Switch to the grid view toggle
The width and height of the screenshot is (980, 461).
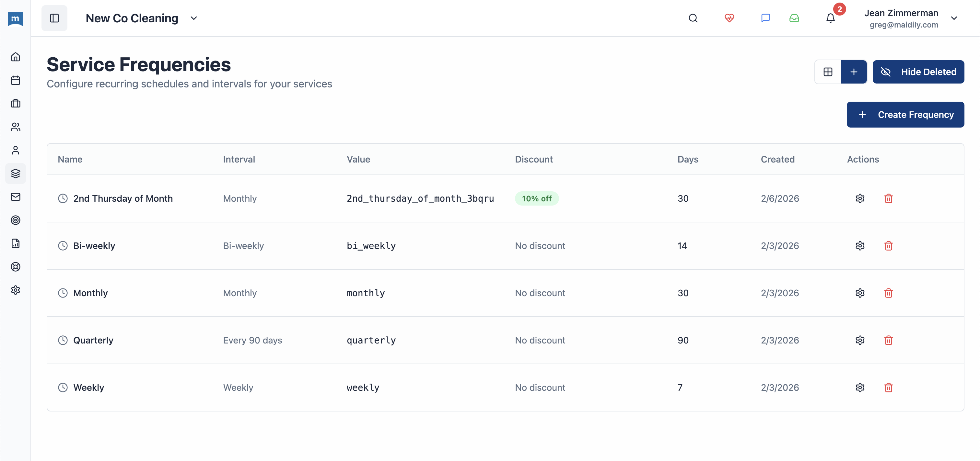[828, 72]
